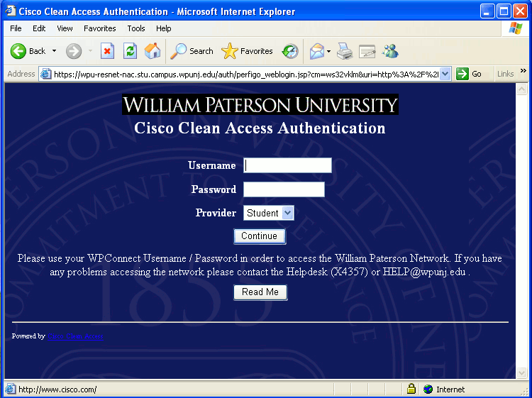Click the Continue button
This screenshot has height=398, width=532.
point(260,236)
